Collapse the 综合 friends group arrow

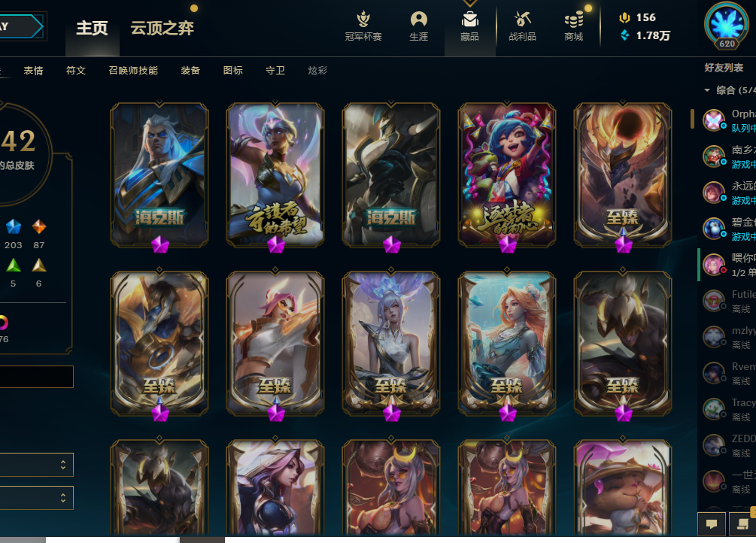click(x=707, y=90)
